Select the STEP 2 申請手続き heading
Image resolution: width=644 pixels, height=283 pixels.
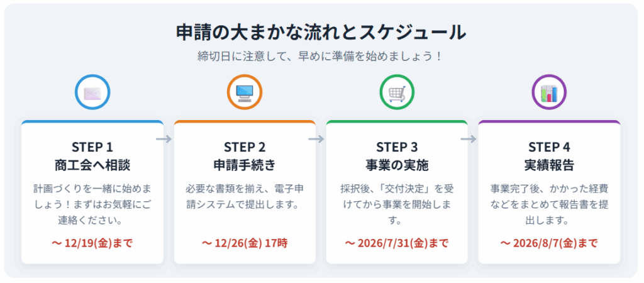pyautogui.click(x=245, y=157)
